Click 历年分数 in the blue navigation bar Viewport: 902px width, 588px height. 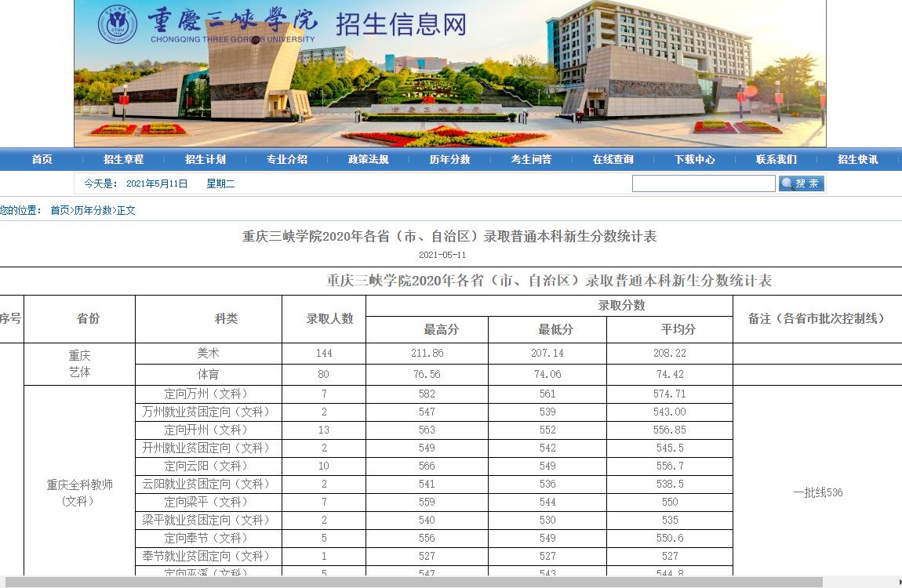(x=450, y=159)
